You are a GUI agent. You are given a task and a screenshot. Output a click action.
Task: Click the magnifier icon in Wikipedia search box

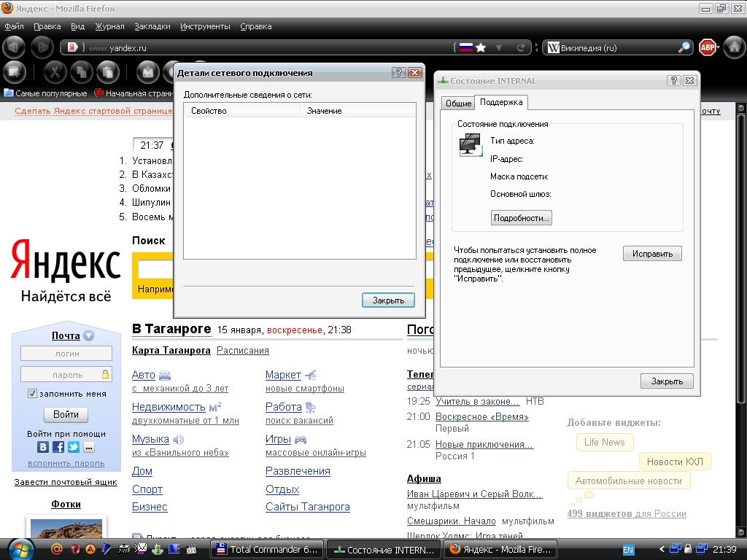tap(684, 47)
